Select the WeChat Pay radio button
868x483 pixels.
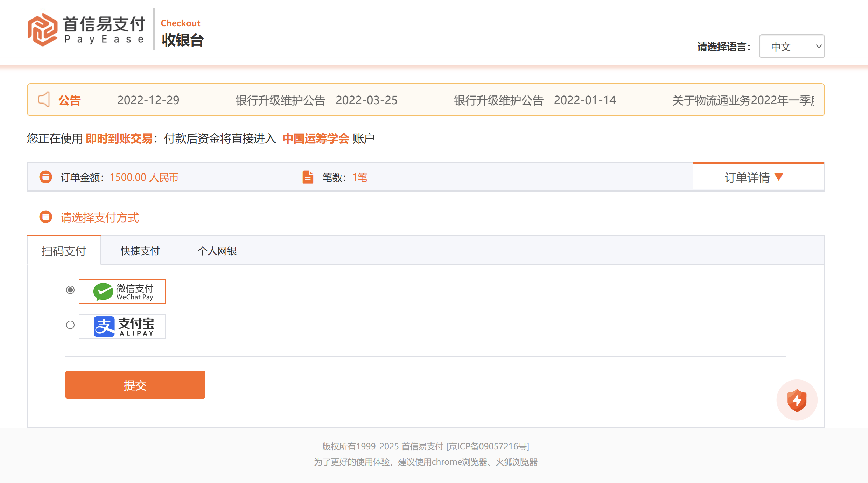click(70, 290)
